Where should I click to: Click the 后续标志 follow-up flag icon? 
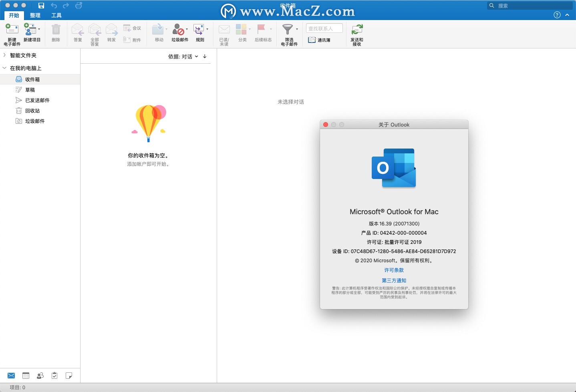pyautogui.click(x=261, y=29)
